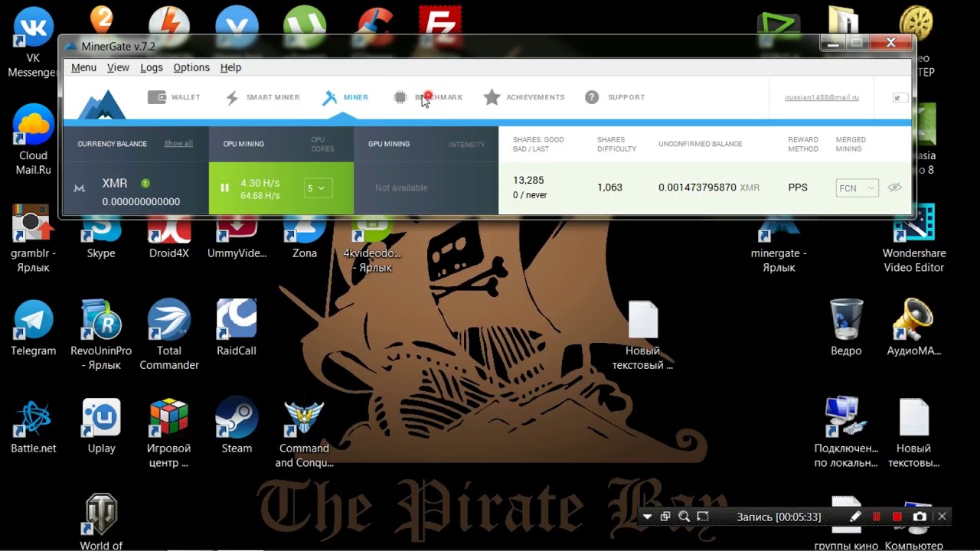The image size is (980, 551).
Task: Select the Подключение по локальной сети icon
Action: click(846, 432)
